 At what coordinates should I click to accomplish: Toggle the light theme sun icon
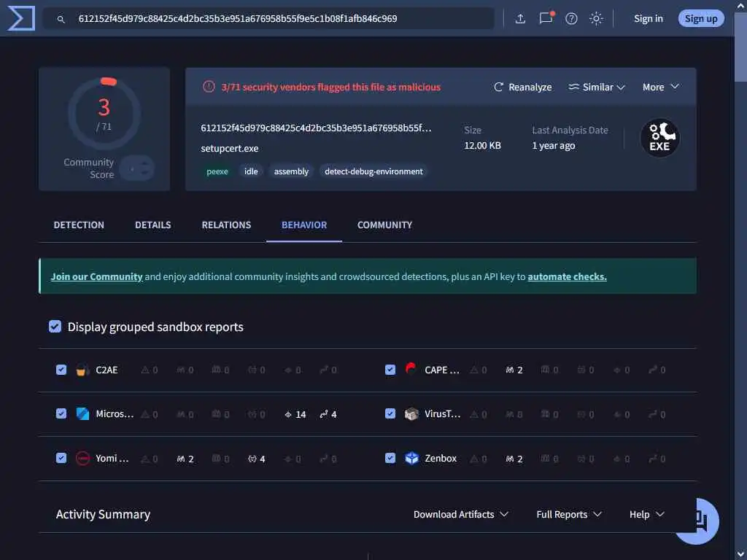[x=596, y=18]
